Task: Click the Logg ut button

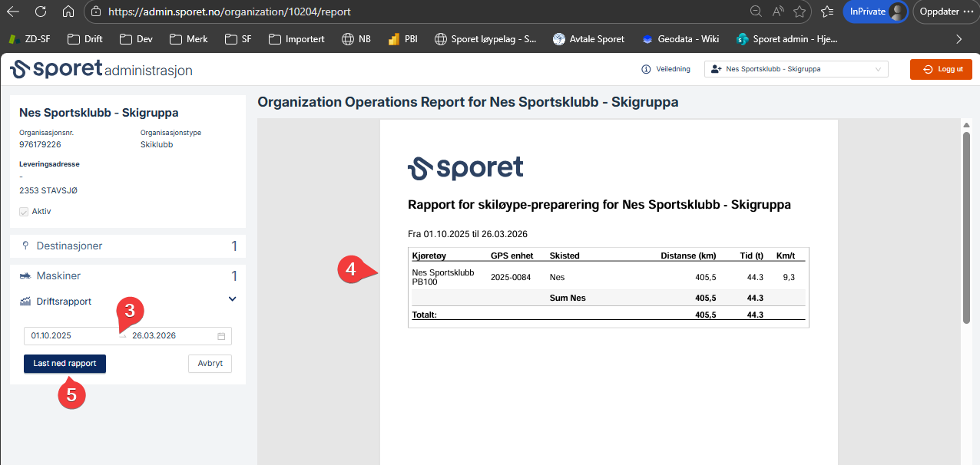Action: click(941, 69)
